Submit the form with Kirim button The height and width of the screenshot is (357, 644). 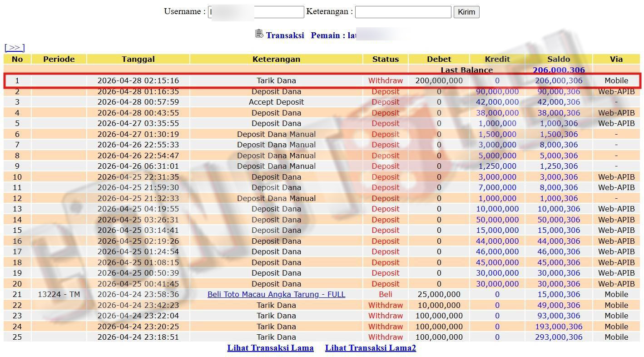[466, 12]
